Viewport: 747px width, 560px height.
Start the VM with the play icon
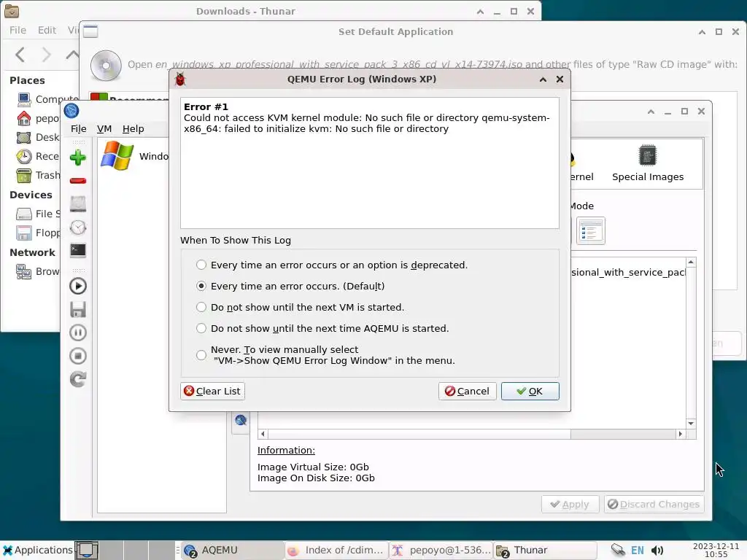(x=77, y=286)
